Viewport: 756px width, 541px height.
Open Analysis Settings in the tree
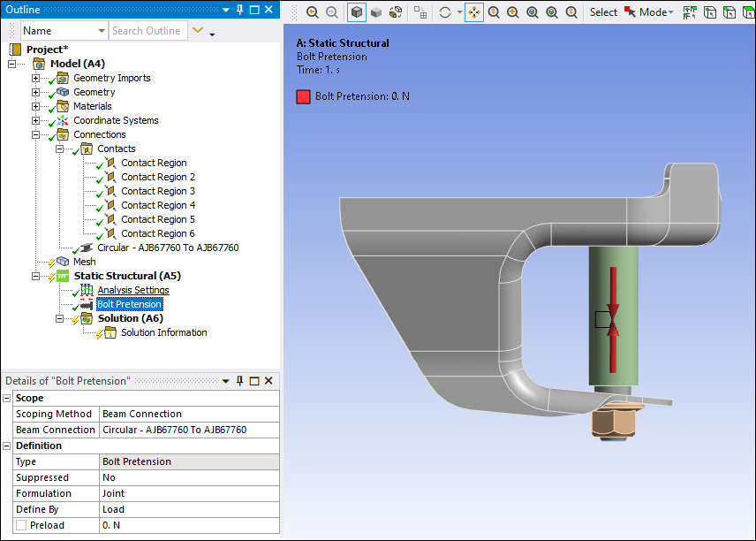tap(132, 290)
